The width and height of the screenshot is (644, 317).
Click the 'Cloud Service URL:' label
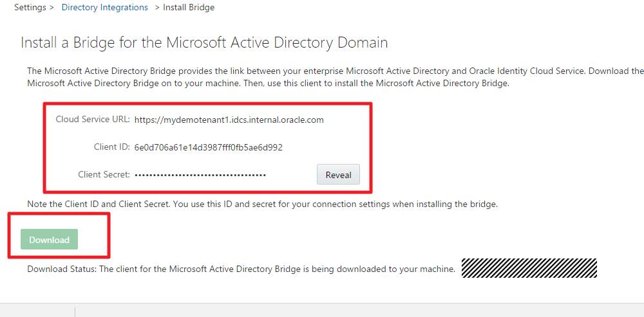93,120
